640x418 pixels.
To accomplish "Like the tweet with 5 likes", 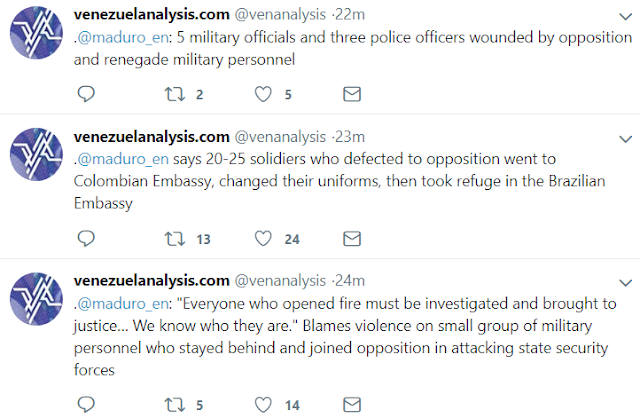I will 263,94.
